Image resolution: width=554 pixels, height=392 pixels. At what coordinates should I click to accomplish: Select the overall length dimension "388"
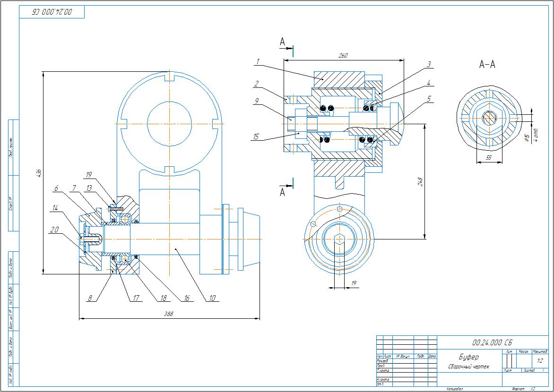pos(169,314)
